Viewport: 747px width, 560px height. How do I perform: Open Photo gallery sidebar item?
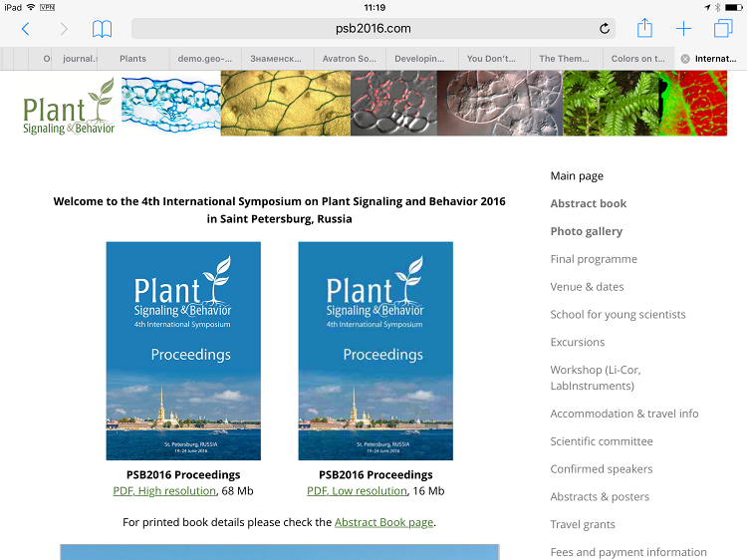(587, 231)
